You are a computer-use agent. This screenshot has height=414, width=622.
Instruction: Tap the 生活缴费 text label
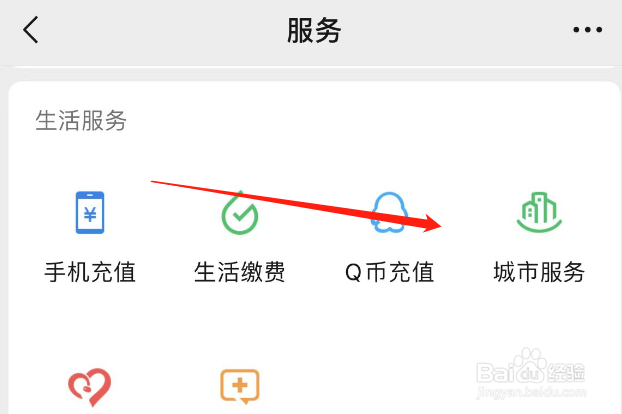240,272
